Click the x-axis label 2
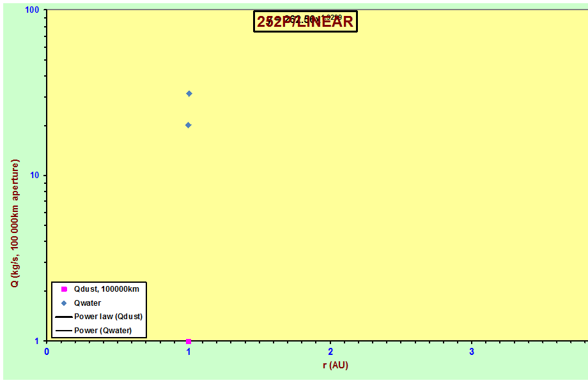Image resolution: width=588 pixels, height=383 pixels. pos(330,352)
